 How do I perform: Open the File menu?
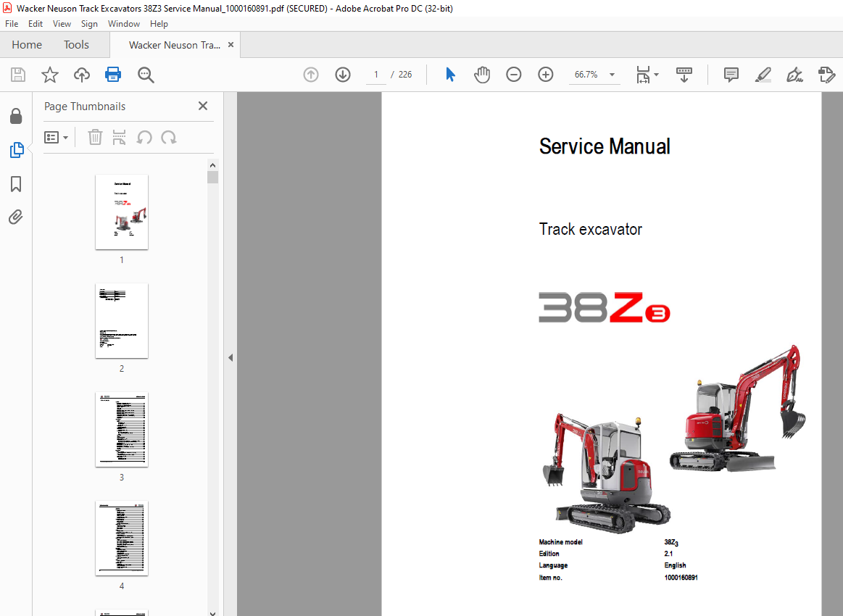pyautogui.click(x=12, y=24)
